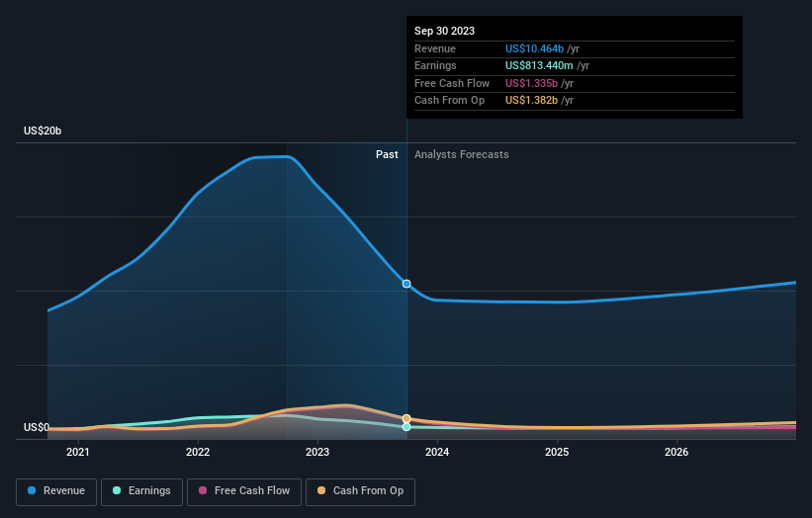812x518 pixels.
Task: Click the US$1.382b cash from op value
Action: tap(531, 101)
